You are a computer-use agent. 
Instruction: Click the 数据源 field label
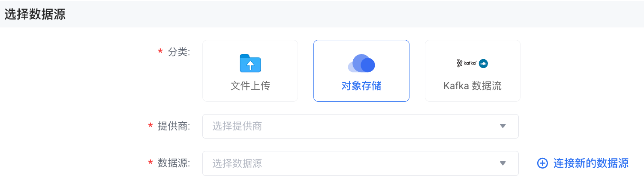click(x=174, y=163)
